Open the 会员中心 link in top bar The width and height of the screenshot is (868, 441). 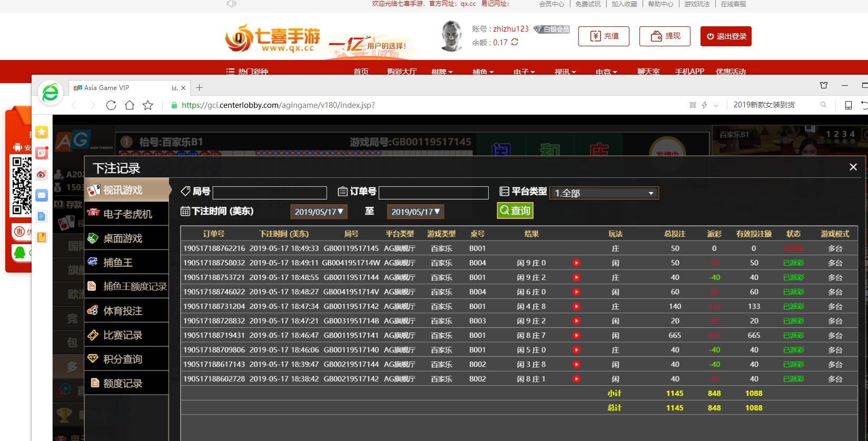[551, 4]
